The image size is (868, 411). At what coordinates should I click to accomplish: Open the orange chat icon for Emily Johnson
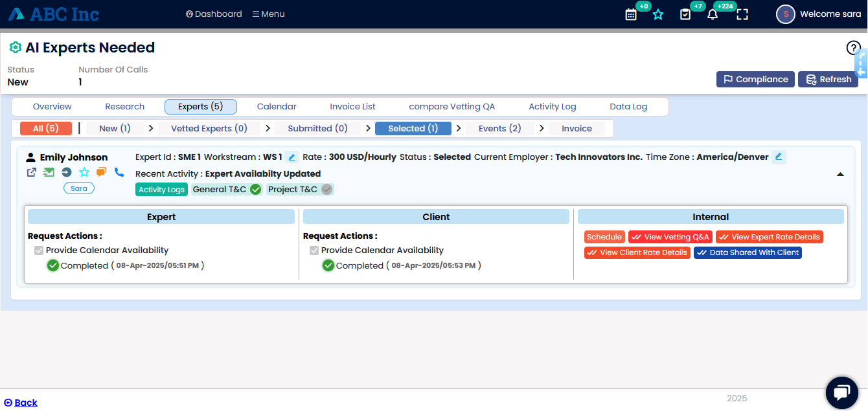point(101,172)
